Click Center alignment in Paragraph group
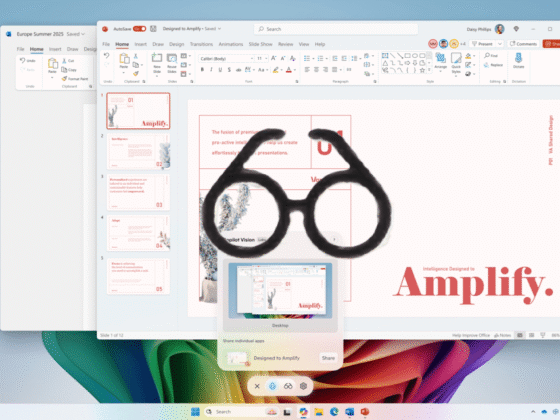The image size is (560, 420). [x=316, y=70]
